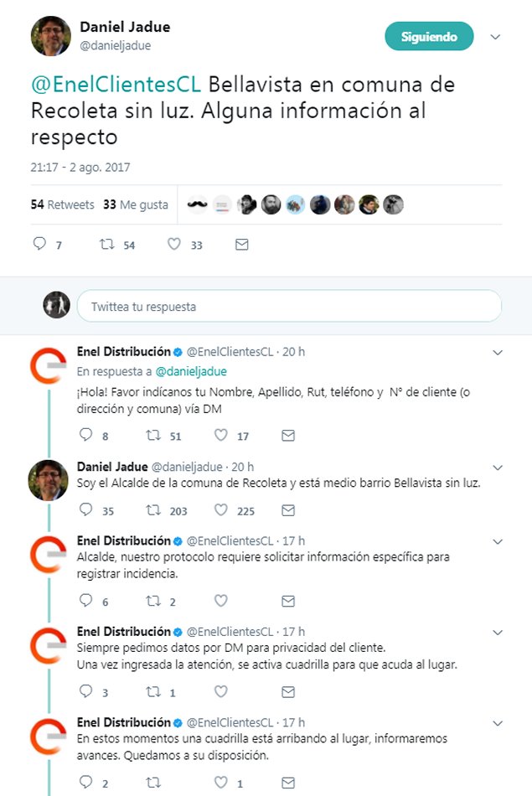
Task: Toggle the Siguiendo follow button
Action: point(429,37)
